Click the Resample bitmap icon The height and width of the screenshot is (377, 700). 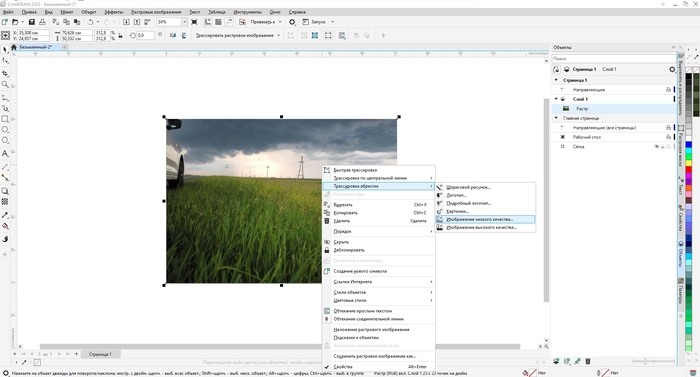315,35
